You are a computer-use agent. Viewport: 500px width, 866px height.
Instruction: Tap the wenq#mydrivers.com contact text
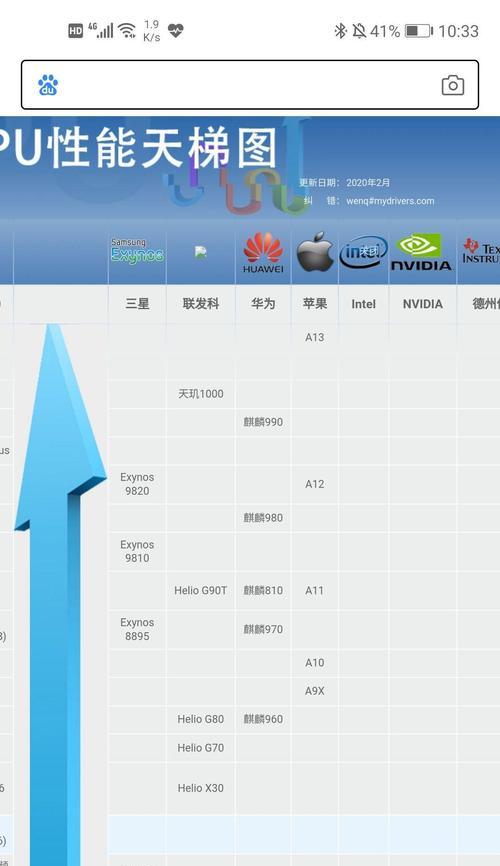click(390, 201)
